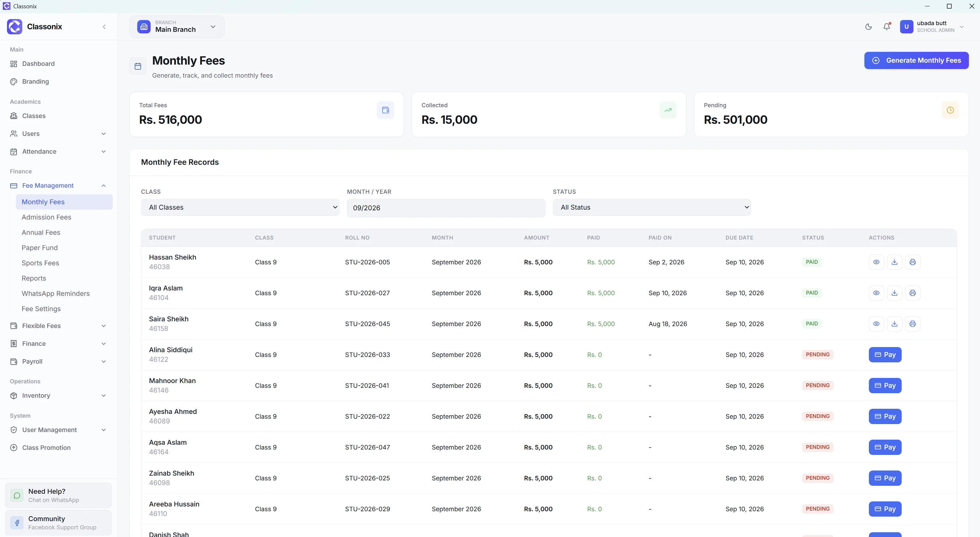
Task: Open the Branding page
Action: click(58, 82)
